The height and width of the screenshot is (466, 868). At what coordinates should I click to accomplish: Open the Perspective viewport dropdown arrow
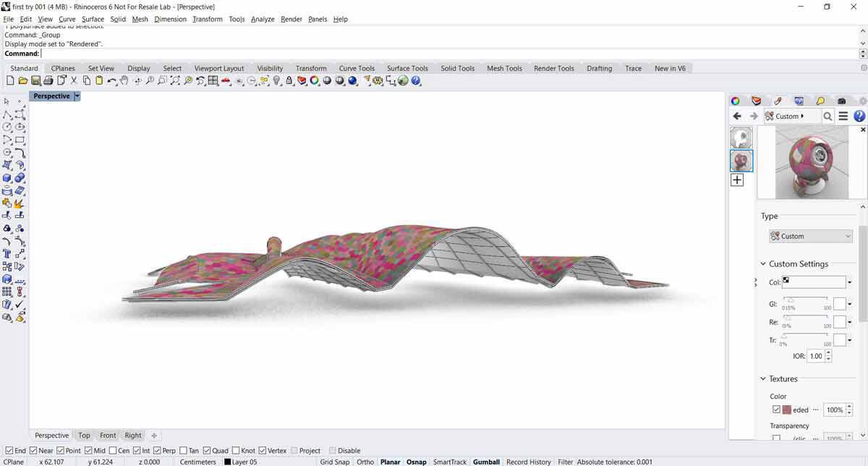point(77,96)
